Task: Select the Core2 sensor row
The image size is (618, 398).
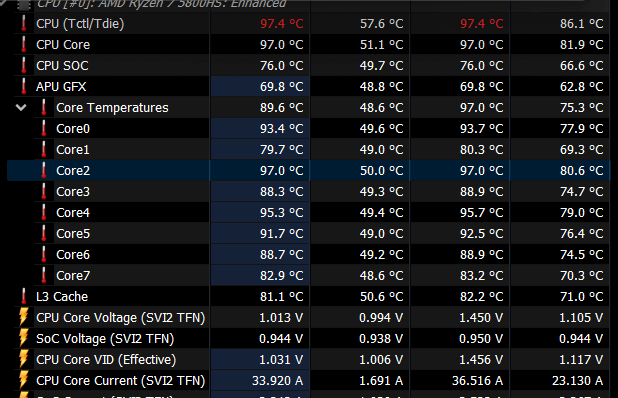Action: point(309,171)
